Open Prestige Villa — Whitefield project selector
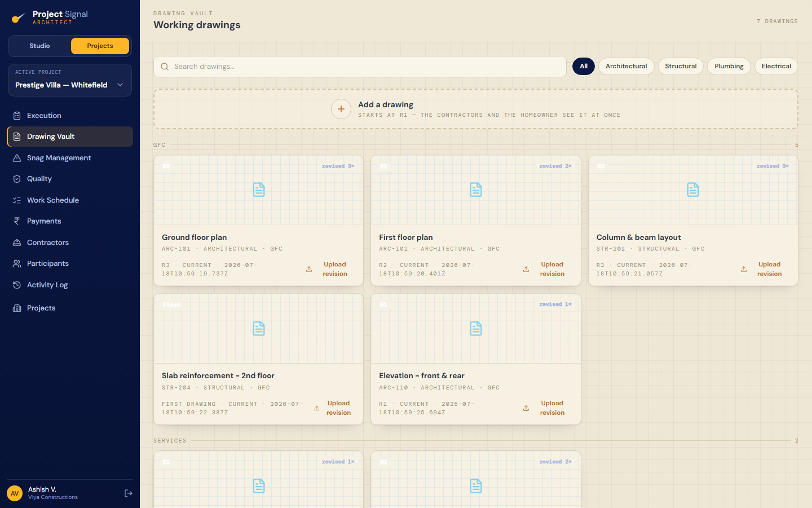Image resolution: width=812 pixels, height=508 pixels. point(70,80)
